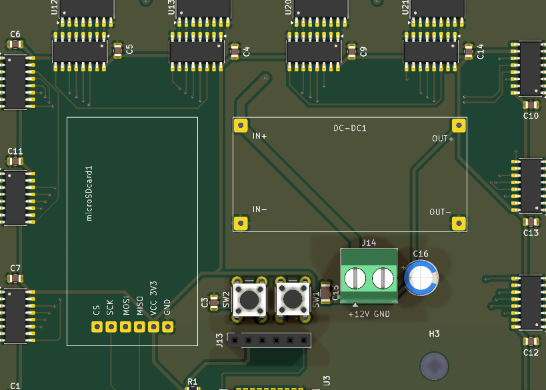Select the IC chip below C11
546x390 pixels.
[x=16, y=197]
